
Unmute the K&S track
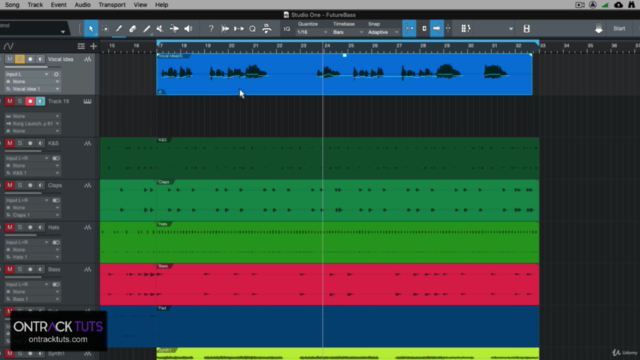[9, 143]
